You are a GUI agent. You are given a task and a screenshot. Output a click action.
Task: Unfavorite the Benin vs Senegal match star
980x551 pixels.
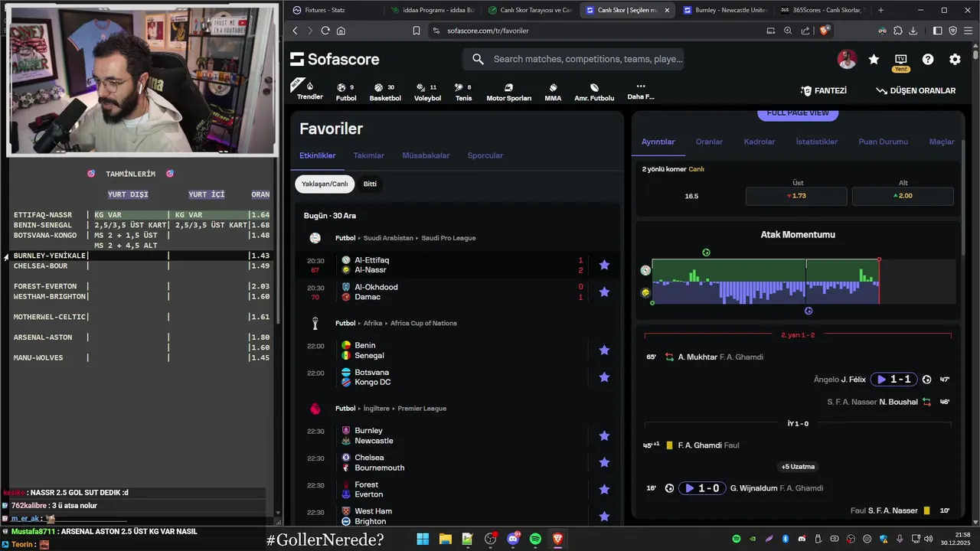click(604, 350)
